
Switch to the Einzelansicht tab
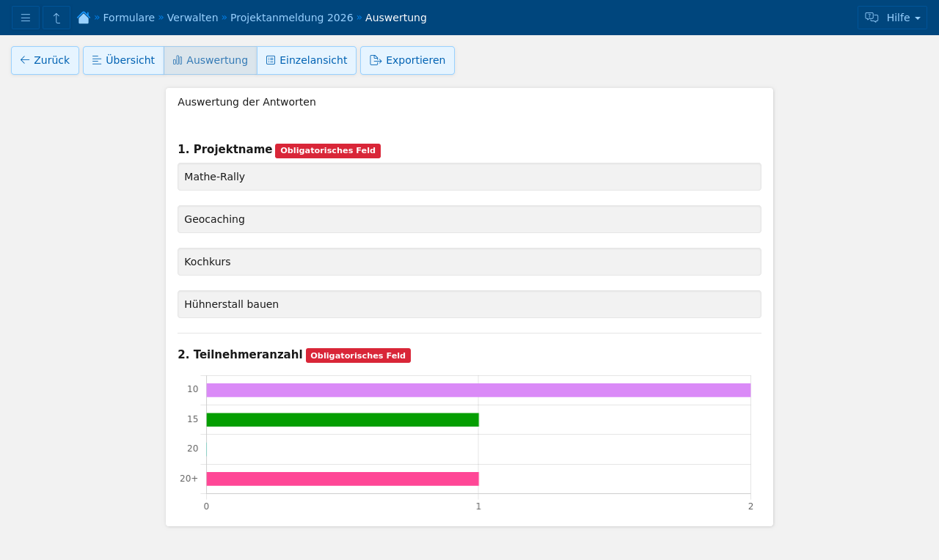click(x=307, y=60)
